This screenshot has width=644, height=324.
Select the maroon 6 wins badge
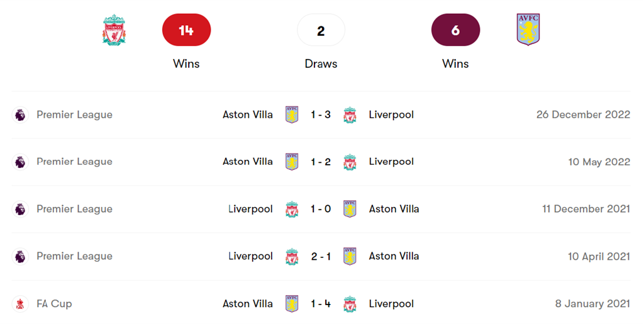455,30
